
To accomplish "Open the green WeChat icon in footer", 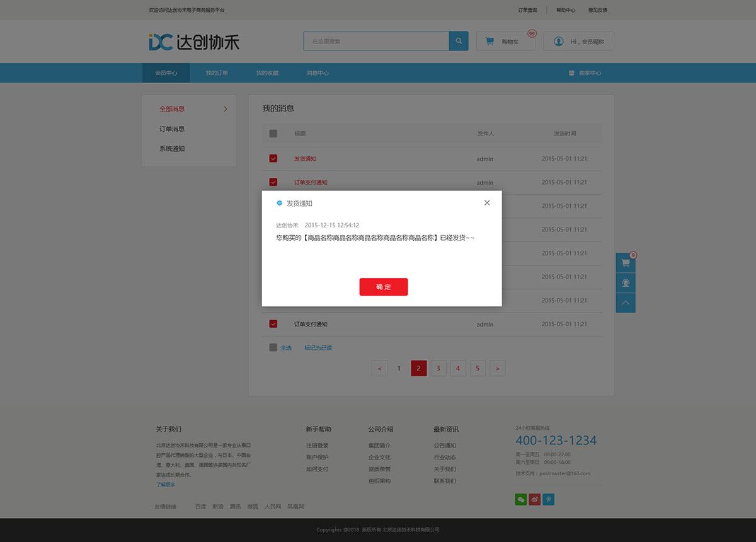I will pos(521,499).
